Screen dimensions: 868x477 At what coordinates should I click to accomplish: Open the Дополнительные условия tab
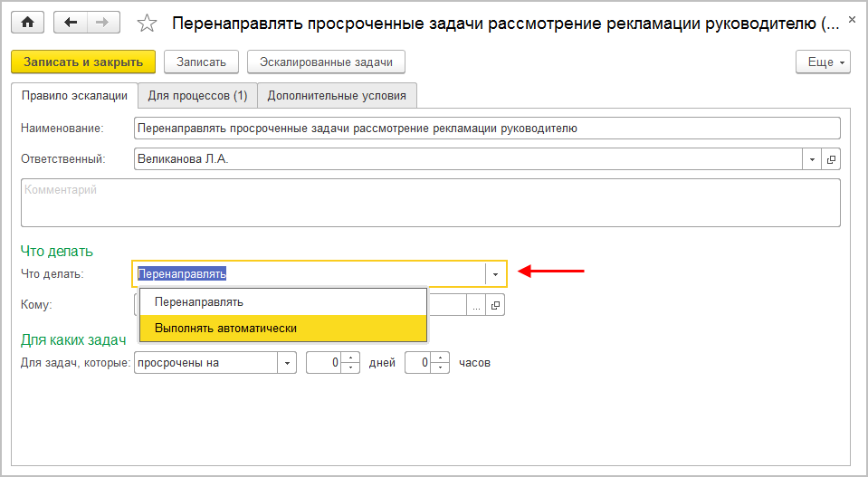(x=337, y=95)
